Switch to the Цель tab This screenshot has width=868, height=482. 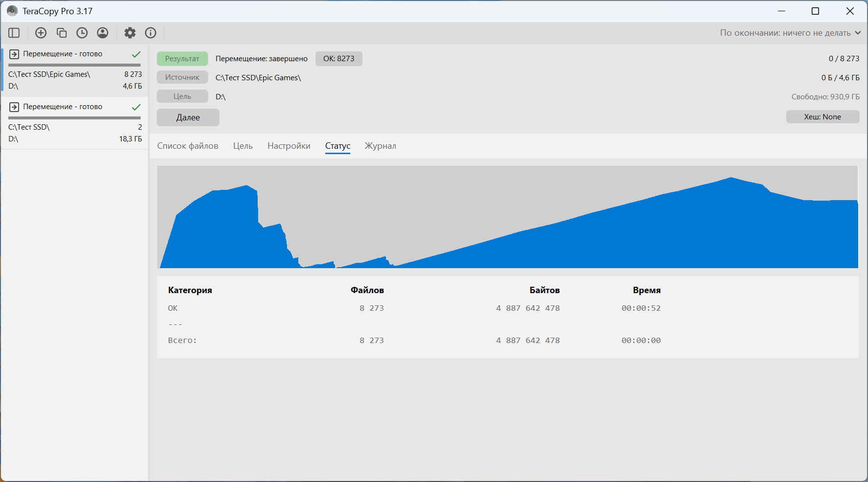[243, 146]
